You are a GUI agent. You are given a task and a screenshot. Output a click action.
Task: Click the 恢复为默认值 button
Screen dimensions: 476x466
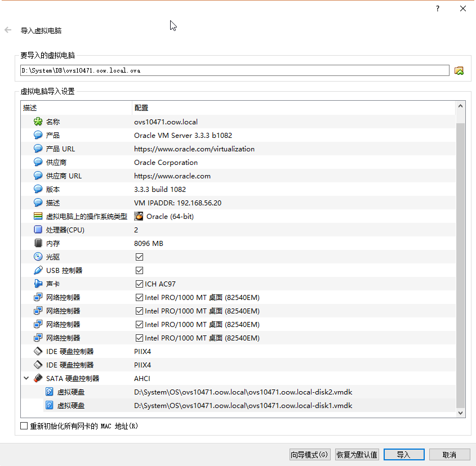coord(357,455)
